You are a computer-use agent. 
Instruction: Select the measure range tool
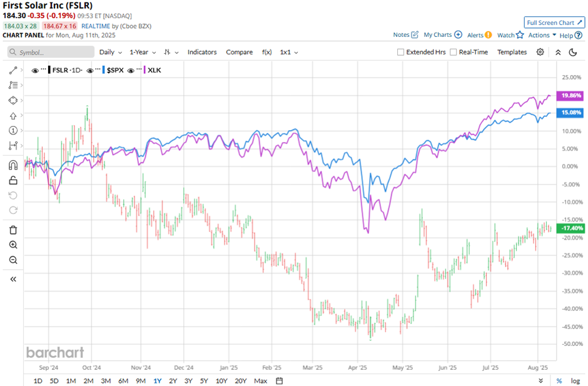13,146
